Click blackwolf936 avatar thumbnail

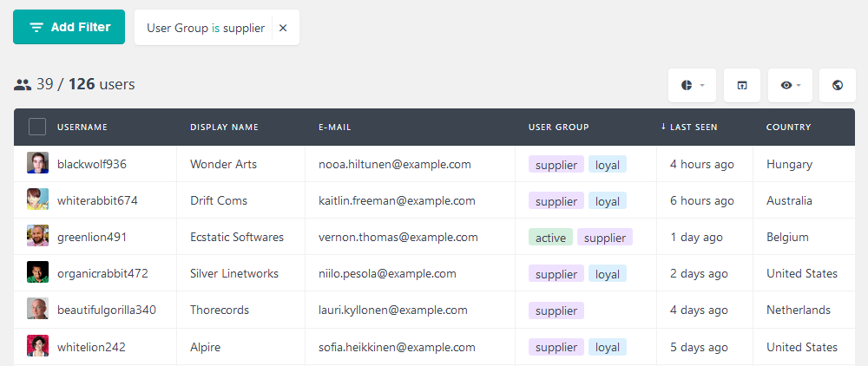click(x=37, y=163)
